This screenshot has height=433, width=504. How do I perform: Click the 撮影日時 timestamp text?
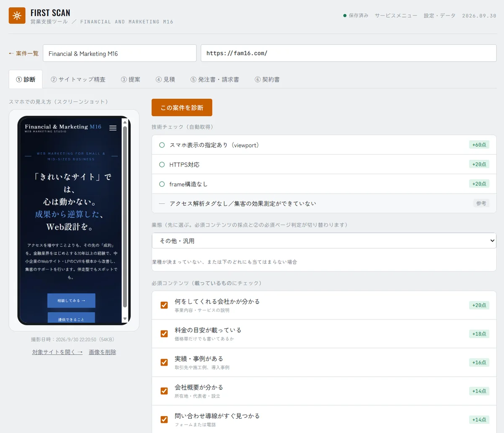click(x=74, y=339)
